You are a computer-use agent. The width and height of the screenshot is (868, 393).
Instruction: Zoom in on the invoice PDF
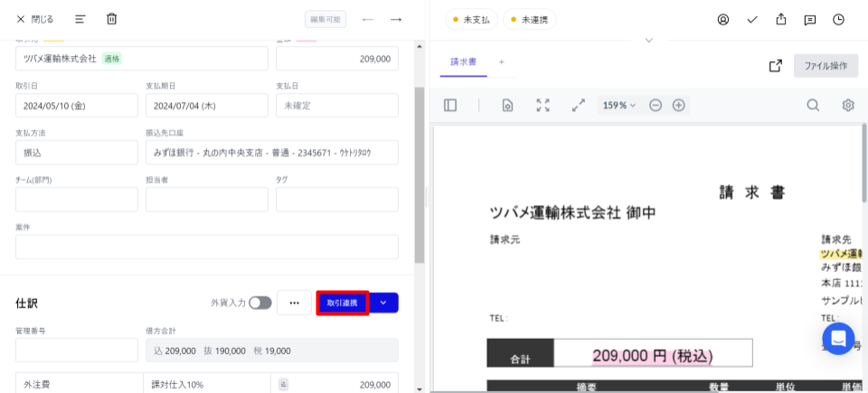[679, 105]
